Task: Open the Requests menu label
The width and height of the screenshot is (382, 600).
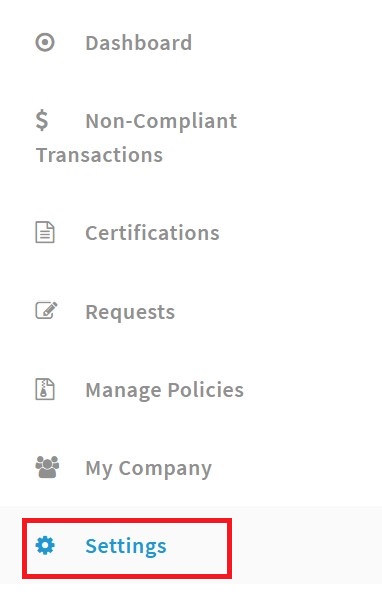Action: tap(130, 313)
